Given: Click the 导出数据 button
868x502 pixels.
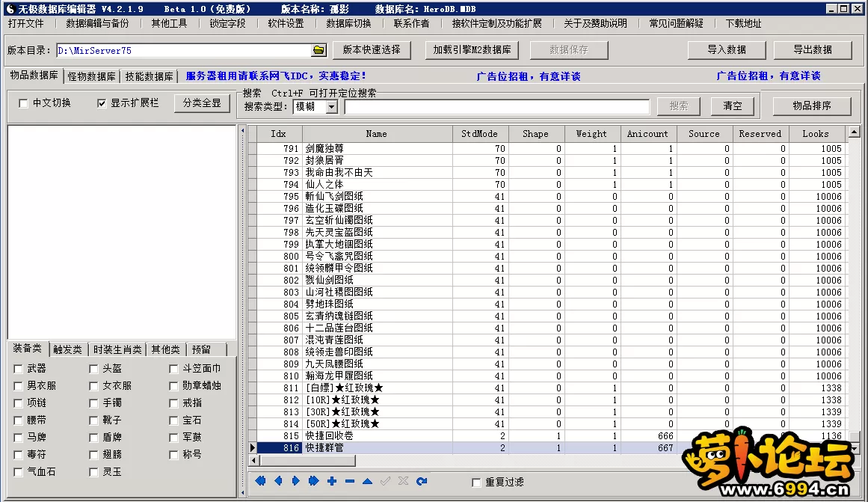Looking at the screenshot, I should click(x=813, y=50).
